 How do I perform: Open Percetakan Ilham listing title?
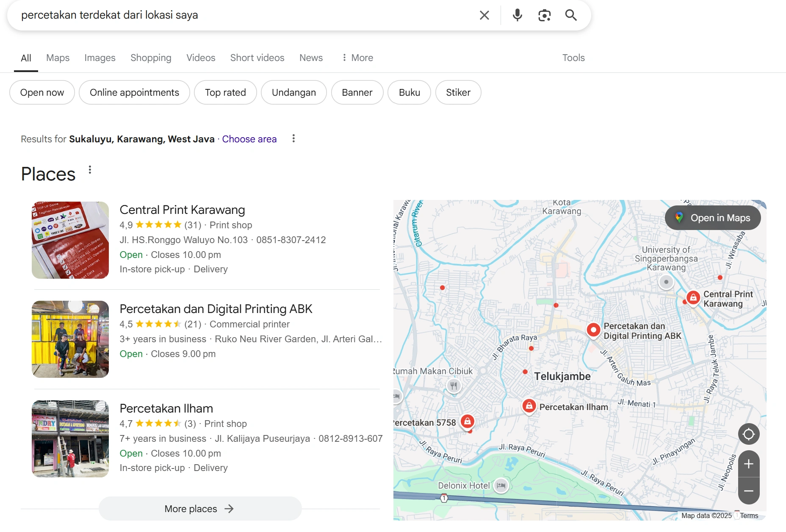[x=166, y=408]
